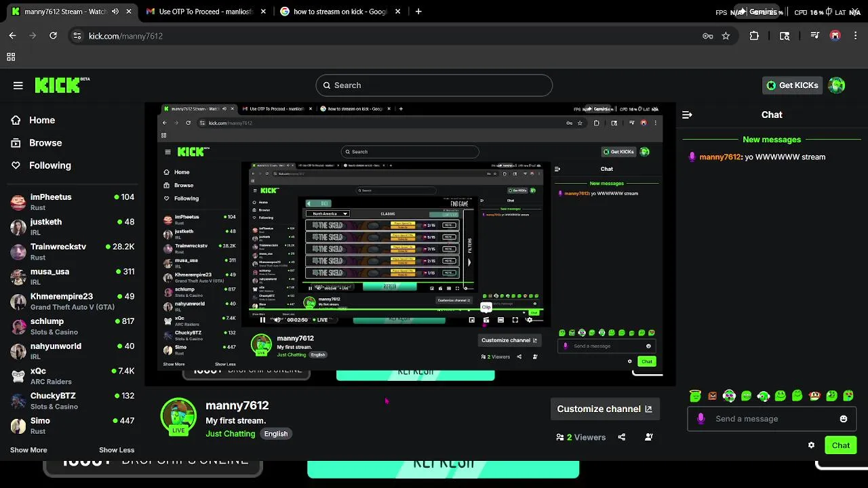Open the Chrome apps grid shortcut
This screenshot has width=868, height=488.
click(11, 57)
